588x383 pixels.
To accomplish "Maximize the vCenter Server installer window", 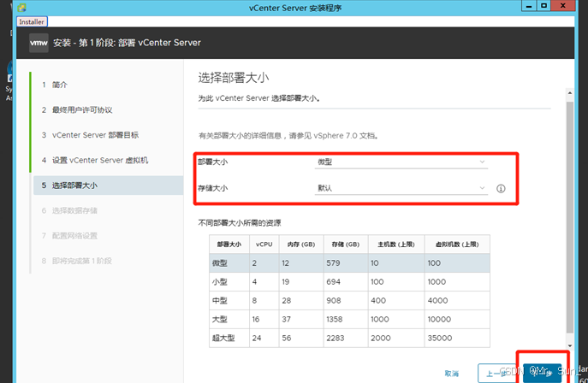I will [544, 6].
